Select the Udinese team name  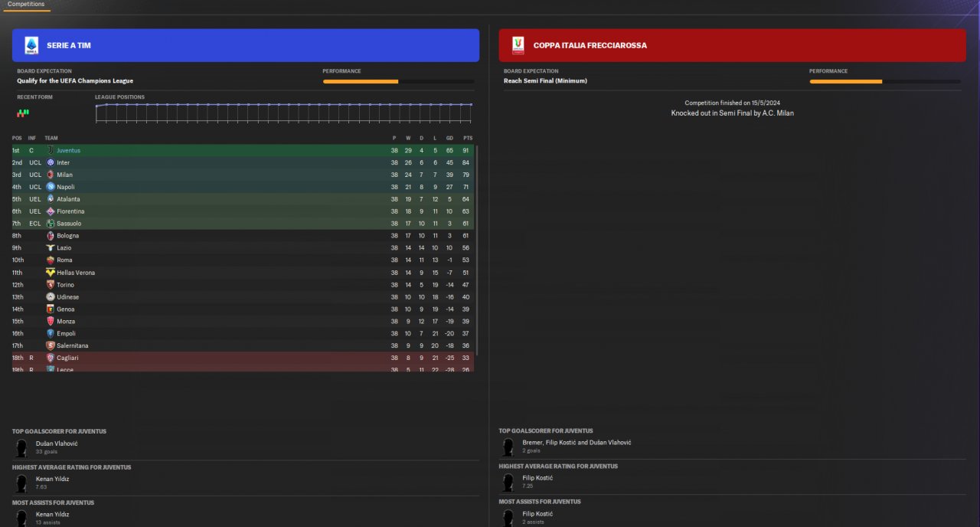click(67, 297)
